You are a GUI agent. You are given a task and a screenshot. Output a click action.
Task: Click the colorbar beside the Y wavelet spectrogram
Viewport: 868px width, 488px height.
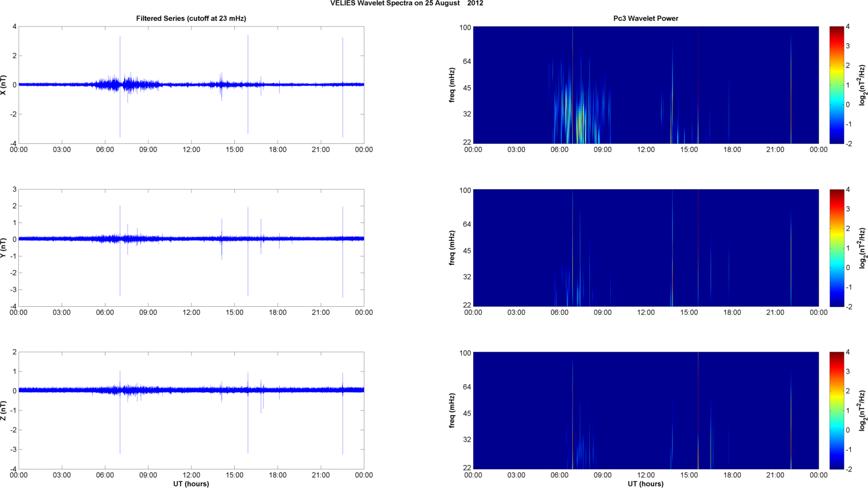[836, 248]
